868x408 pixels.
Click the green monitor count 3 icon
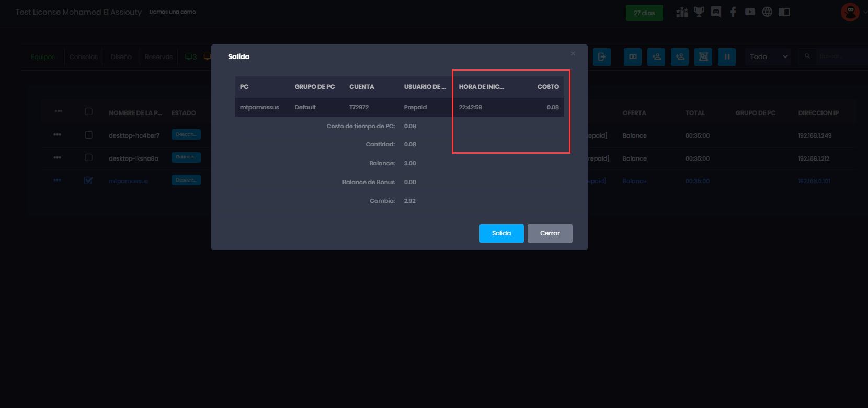[x=191, y=57]
